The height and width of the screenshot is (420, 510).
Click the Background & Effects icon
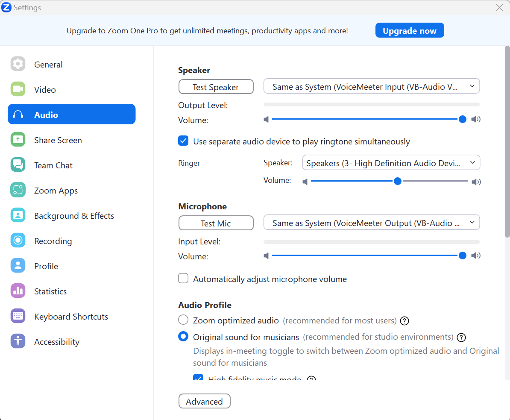coord(18,215)
